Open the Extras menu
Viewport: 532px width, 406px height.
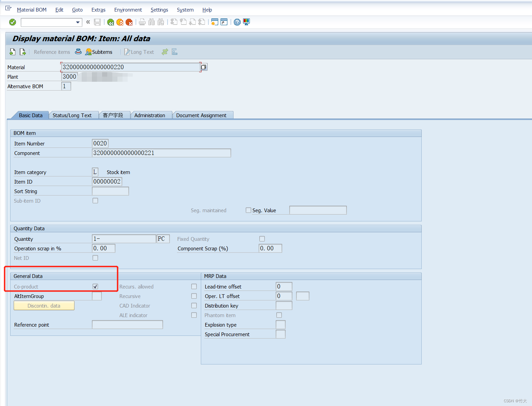click(x=98, y=10)
